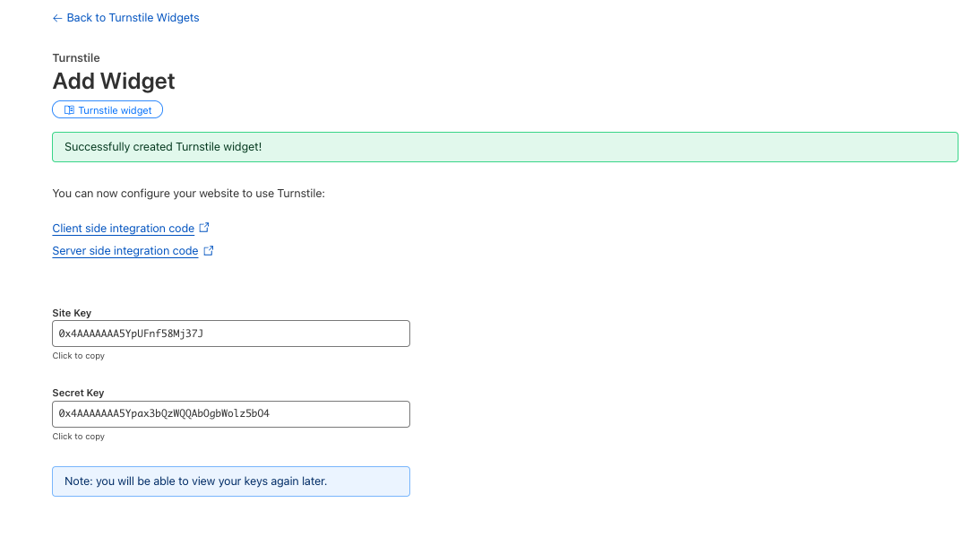Click the note about viewing keys later
This screenshot has width=980, height=546.
pyautogui.click(x=231, y=481)
